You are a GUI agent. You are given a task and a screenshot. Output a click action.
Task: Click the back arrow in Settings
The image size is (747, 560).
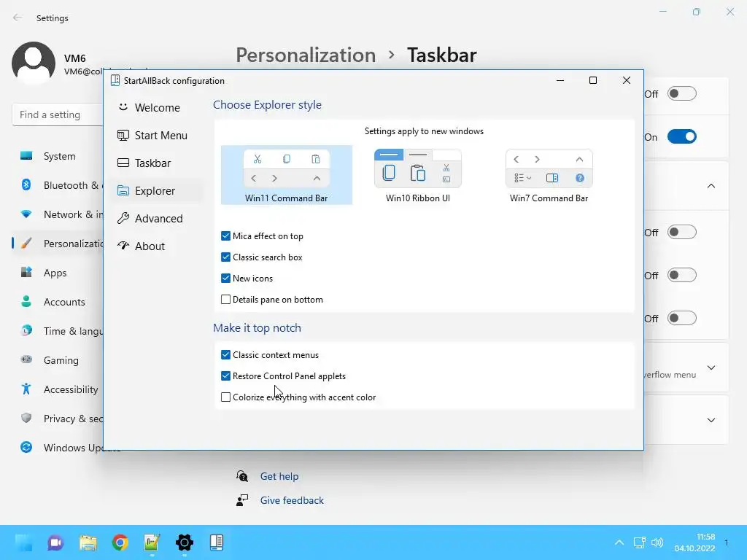pyautogui.click(x=18, y=17)
